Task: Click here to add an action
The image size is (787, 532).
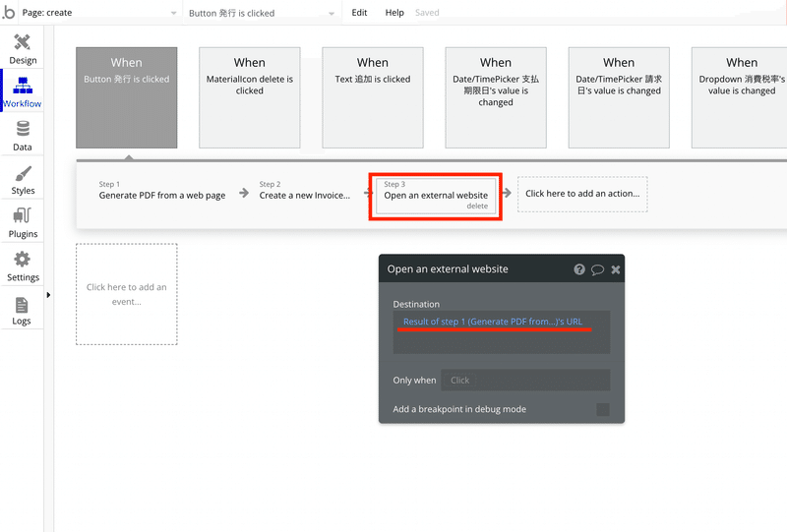Action: pos(582,194)
